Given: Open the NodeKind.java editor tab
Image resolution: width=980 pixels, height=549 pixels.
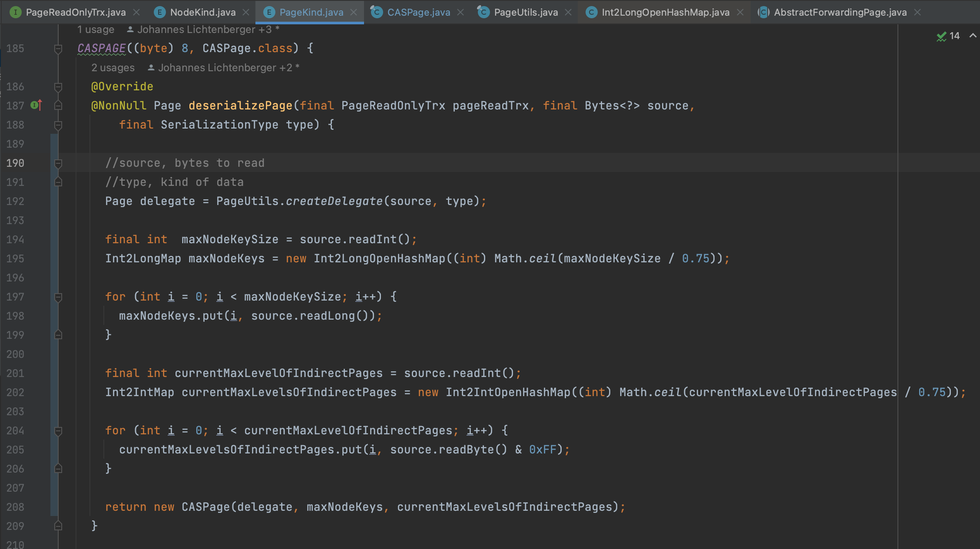Looking at the screenshot, I should tap(202, 12).
